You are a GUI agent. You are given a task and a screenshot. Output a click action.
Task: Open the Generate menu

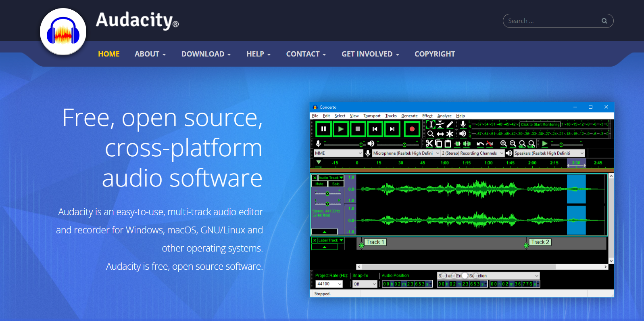tap(409, 116)
